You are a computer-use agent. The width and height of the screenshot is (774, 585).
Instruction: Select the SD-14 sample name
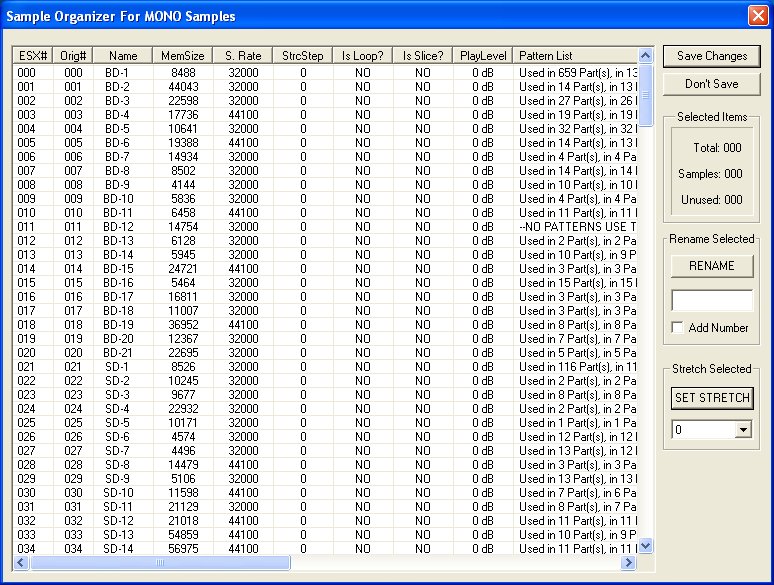pos(118,548)
